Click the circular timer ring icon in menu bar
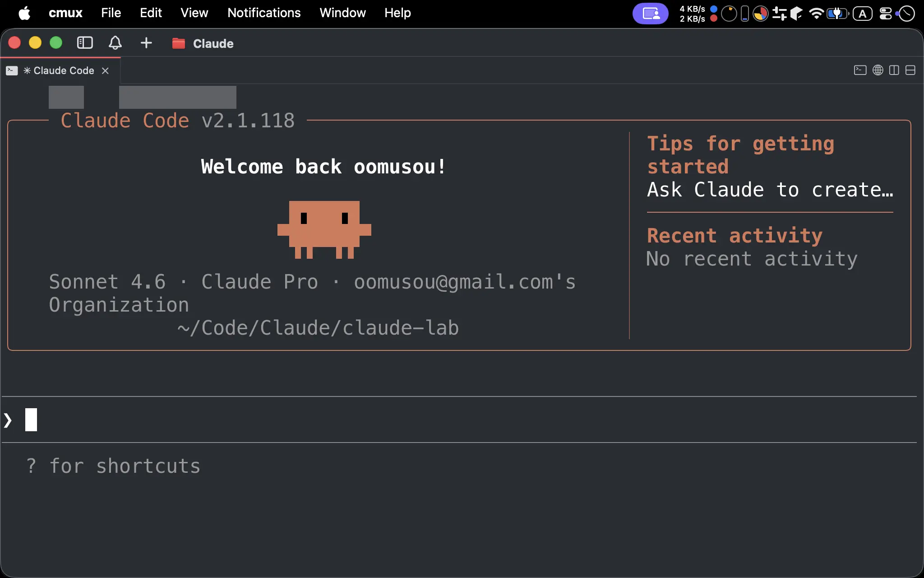 tap(729, 14)
